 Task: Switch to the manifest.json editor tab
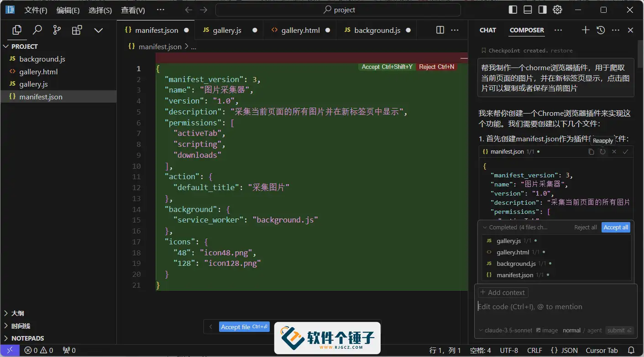(157, 30)
